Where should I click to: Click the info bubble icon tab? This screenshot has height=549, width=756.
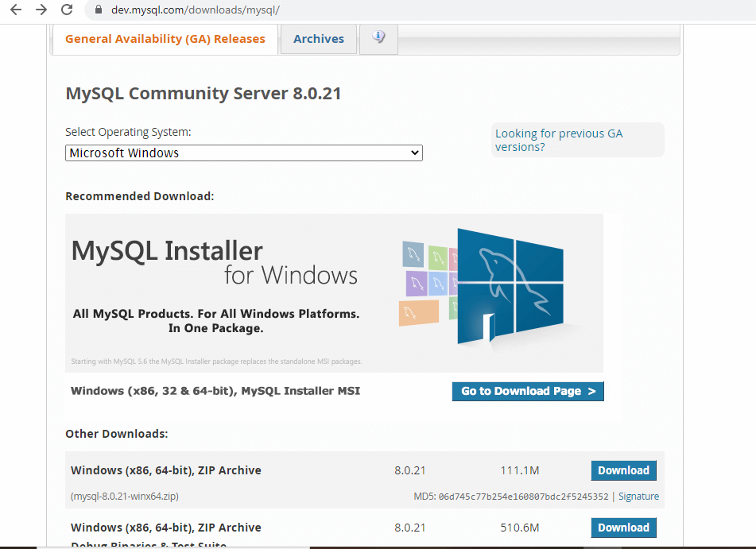[378, 38]
